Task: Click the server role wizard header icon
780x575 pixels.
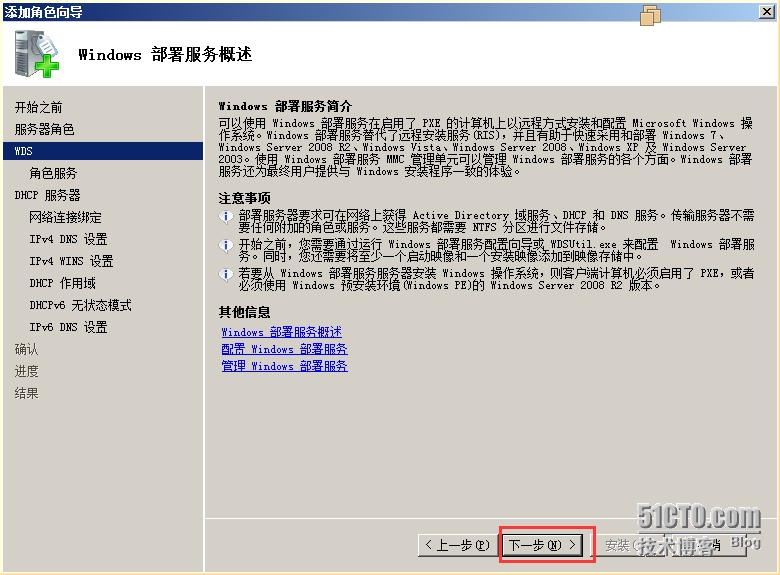Action: click(x=37, y=54)
